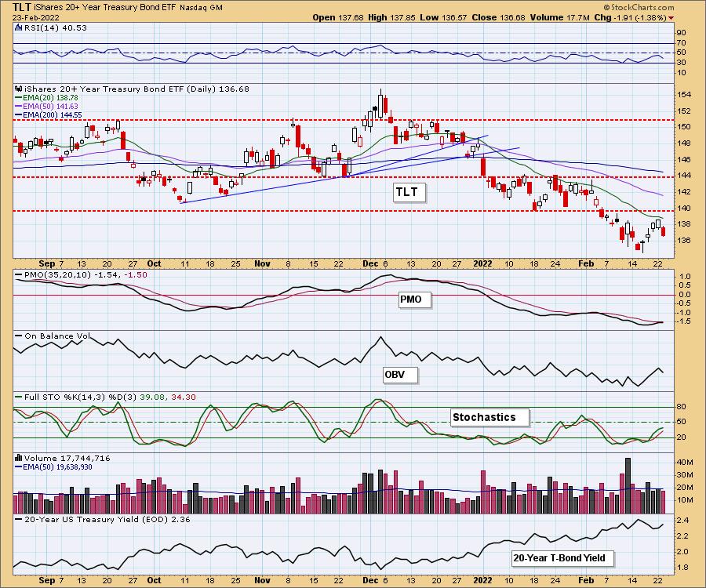Click the purple EMA(50) 141.63 legend line swatch
The image size is (706, 588).
18,107
